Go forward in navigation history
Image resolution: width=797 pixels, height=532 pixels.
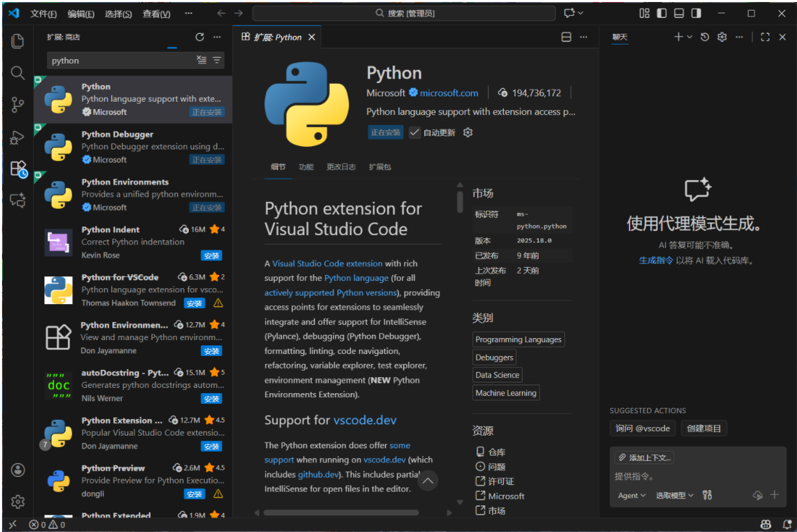239,13
